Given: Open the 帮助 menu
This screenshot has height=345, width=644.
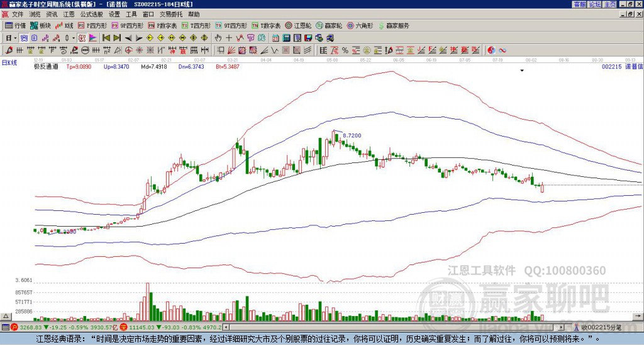Looking at the screenshot, I should coord(194,14).
